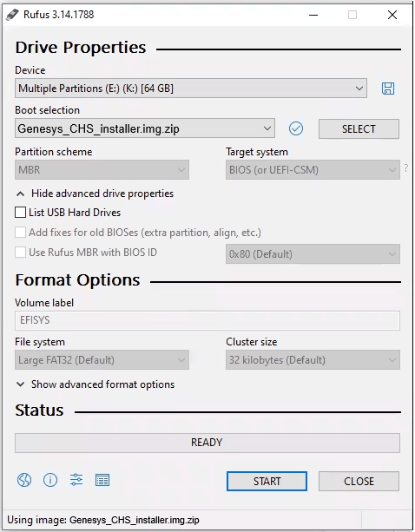Click the Boot selection label

tap(47, 110)
